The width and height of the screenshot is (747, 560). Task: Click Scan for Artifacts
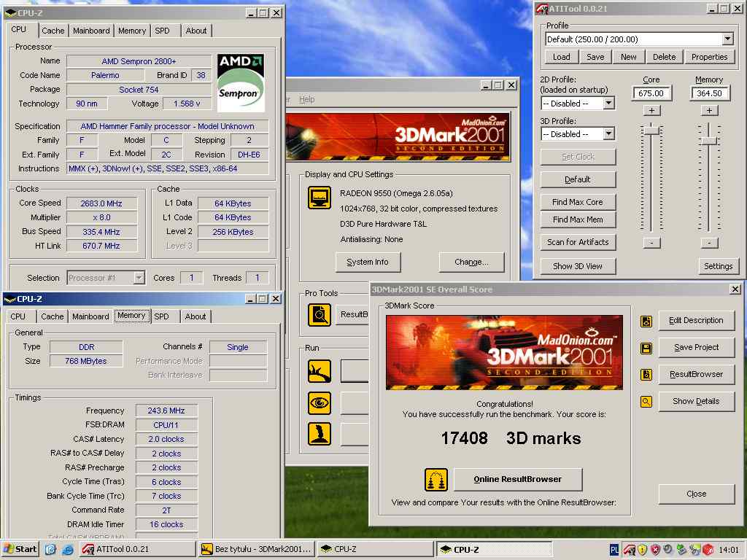tap(578, 242)
